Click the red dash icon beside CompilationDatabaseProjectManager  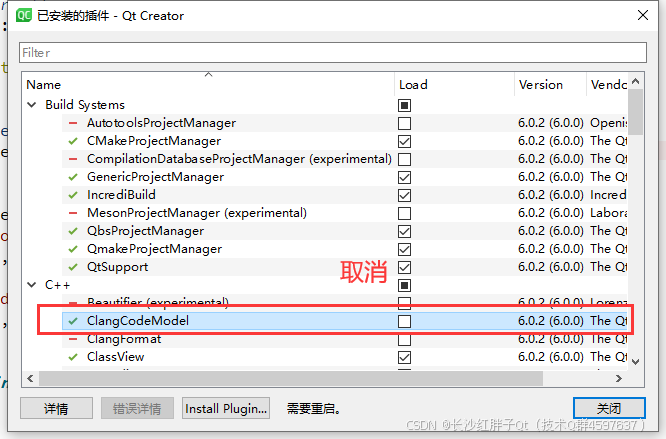(73, 159)
